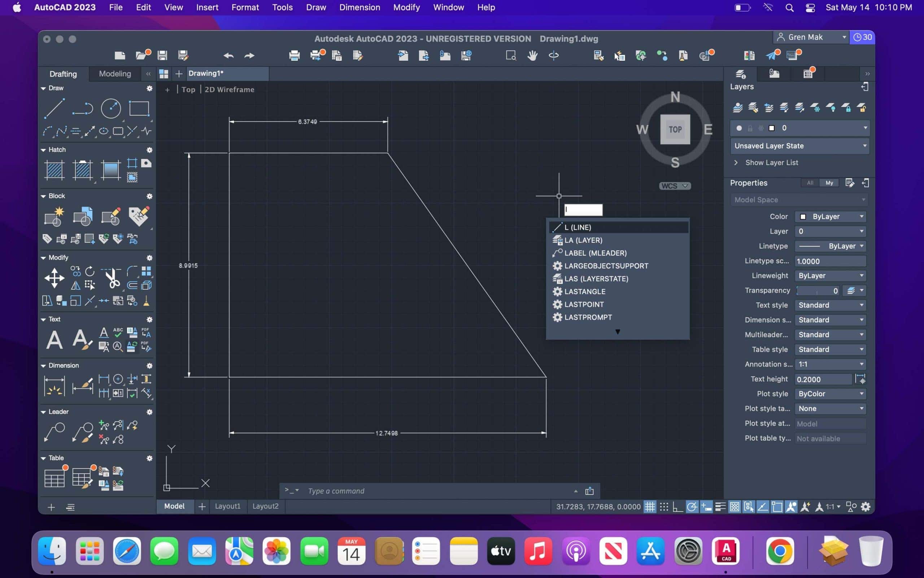Open the Annotation scale 1:1 dropdown
The height and width of the screenshot is (578, 924).
[x=831, y=364]
